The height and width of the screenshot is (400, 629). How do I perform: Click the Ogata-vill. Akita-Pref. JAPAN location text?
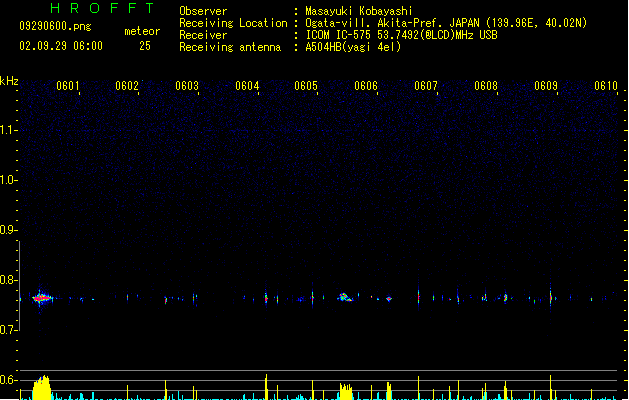click(x=446, y=23)
